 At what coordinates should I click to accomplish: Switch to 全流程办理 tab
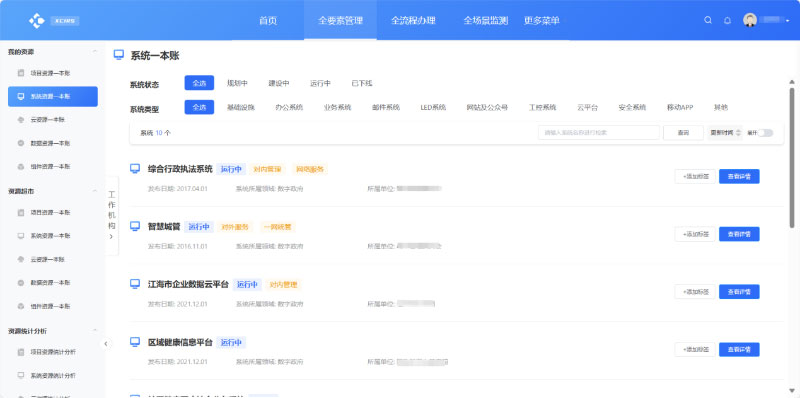pyautogui.click(x=413, y=21)
